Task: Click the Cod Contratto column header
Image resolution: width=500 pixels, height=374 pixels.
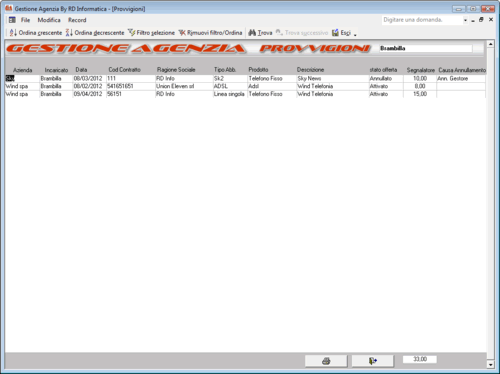Action: coord(124,70)
